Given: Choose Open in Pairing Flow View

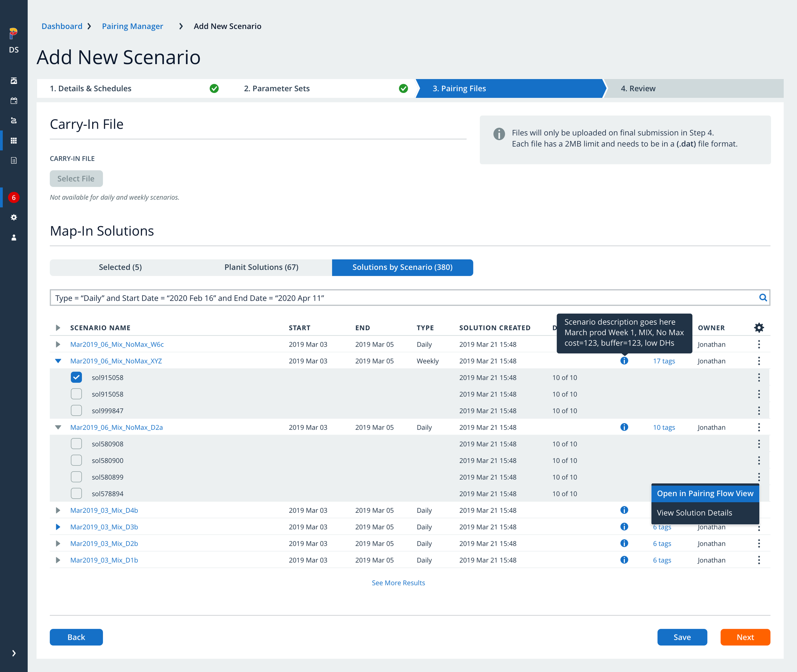Looking at the screenshot, I should [x=705, y=493].
